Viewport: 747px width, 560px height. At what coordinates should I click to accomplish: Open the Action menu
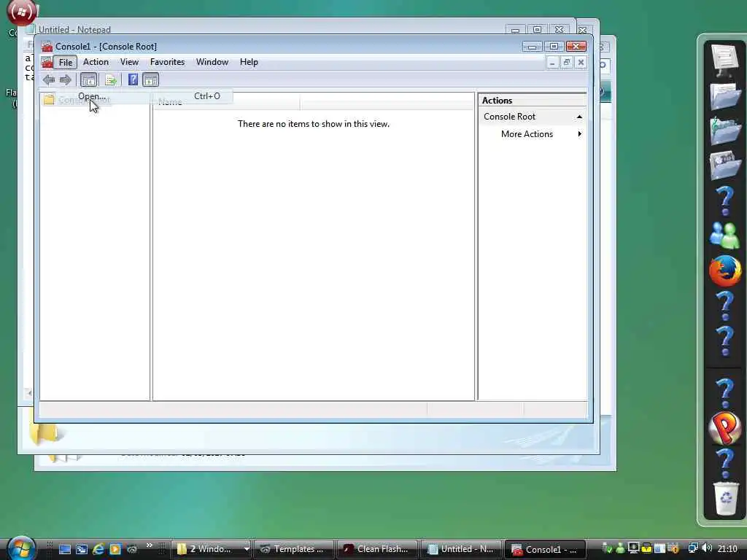(96, 62)
